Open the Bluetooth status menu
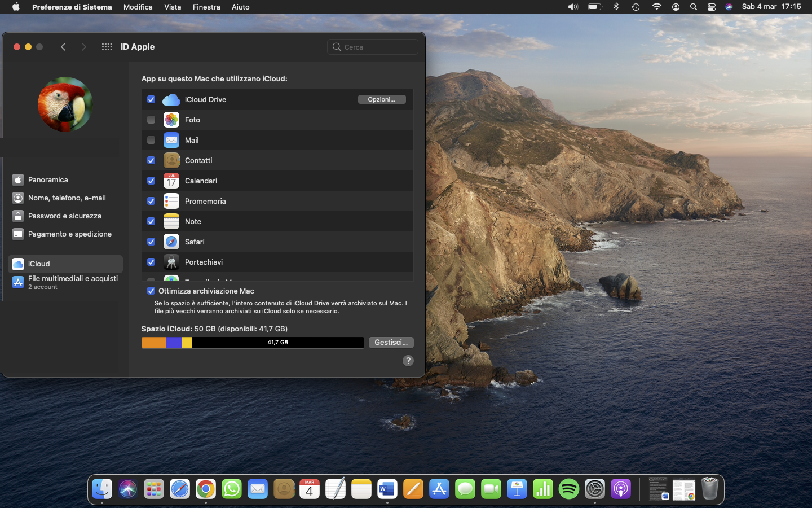812x508 pixels. 616,7
